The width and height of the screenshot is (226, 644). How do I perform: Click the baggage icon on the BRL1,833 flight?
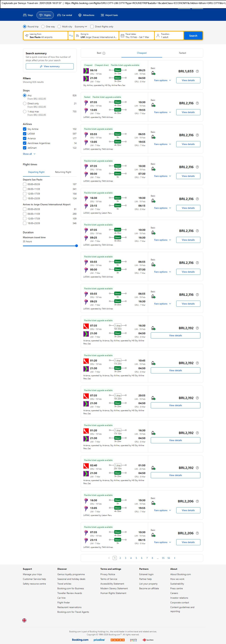pyautogui.click(x=153, y=73)
